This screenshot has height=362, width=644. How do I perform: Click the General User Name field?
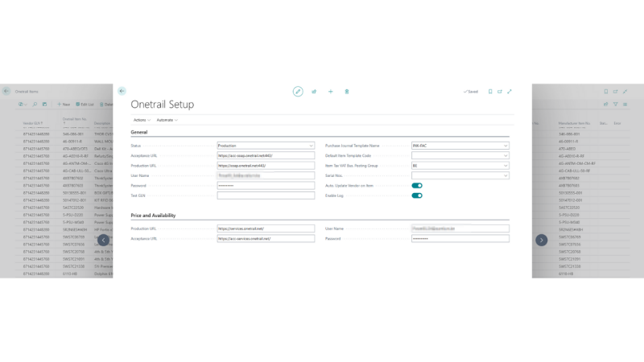click(x=266, y=175)
